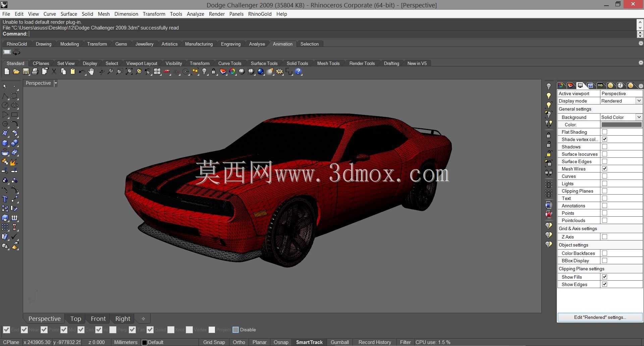The width and height of the screenshot is (644, 346).
Task: Click the Default layer black color swatch
Action: 145,342
